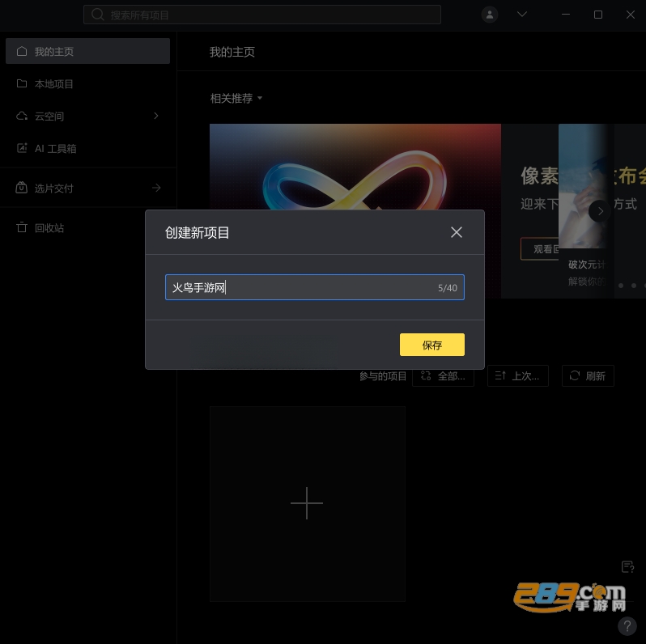Open the help question mark icon
This screenshot has height=644, width=646.
pyautogui.click(x=627, y=626)
